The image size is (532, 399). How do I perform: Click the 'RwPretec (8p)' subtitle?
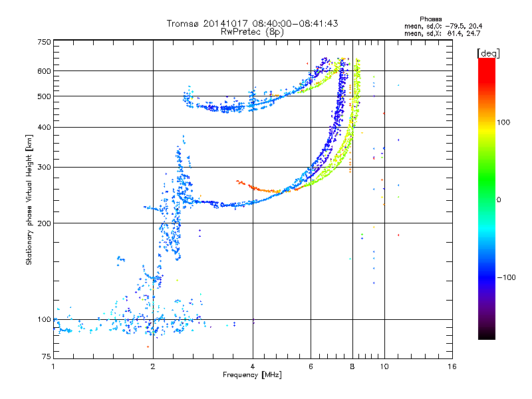[x=252, y=32]
